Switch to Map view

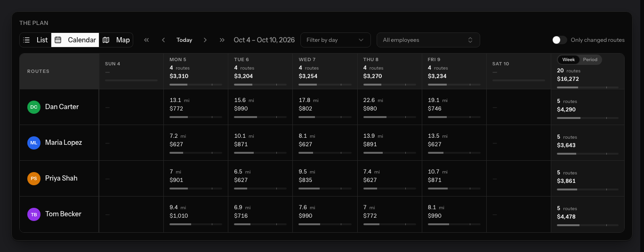(x=116, y=40)
